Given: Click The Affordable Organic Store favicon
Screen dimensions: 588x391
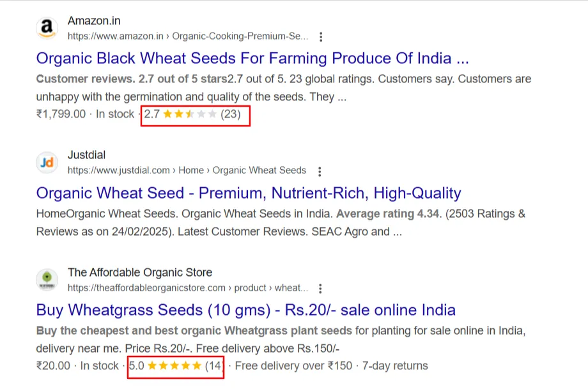Looking at the screenshot, I should [x=47, y=280].
